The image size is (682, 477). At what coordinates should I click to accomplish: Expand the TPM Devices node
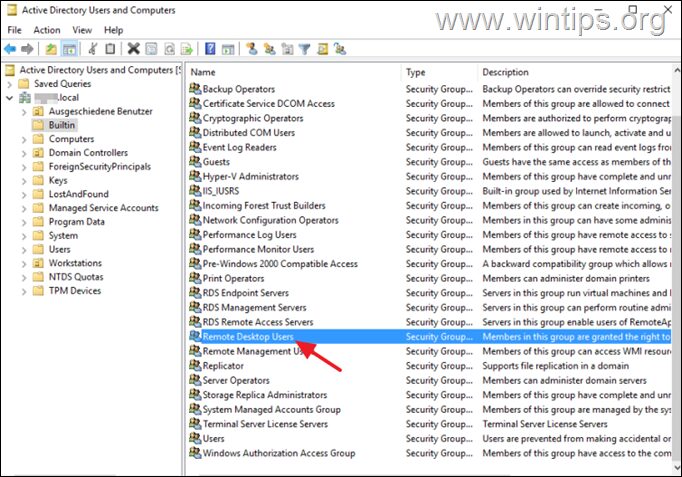(24, 291)
